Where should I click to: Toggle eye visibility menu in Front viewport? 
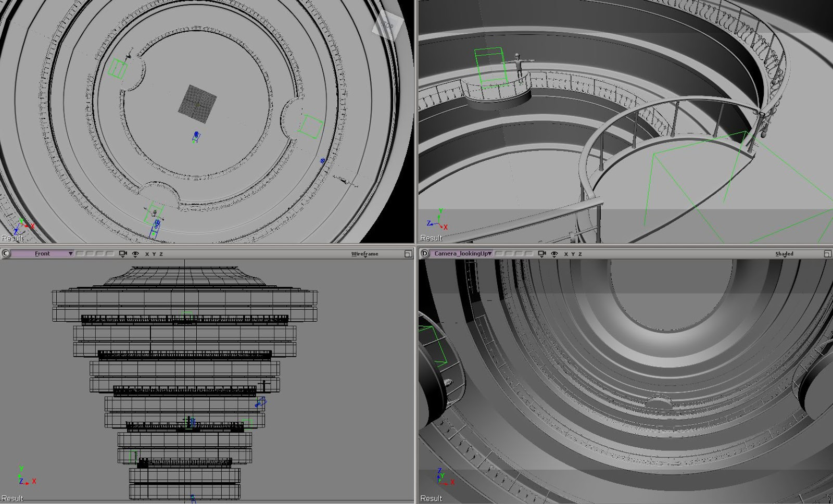(135, 254)
